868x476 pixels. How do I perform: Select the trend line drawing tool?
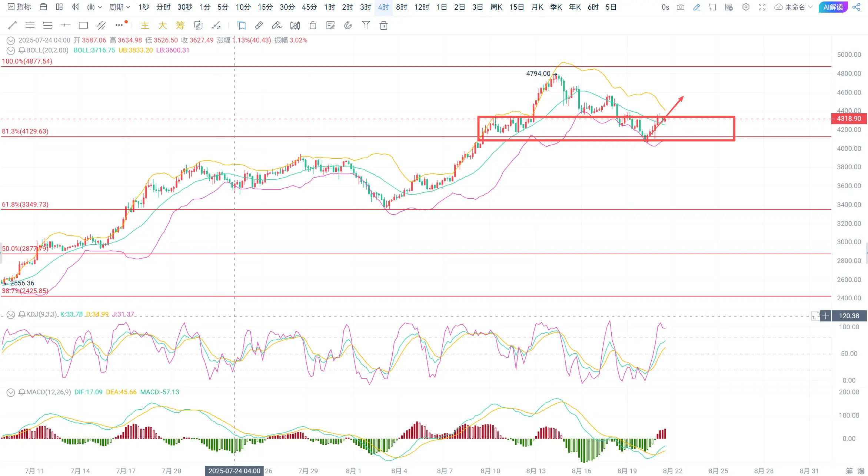12,25
